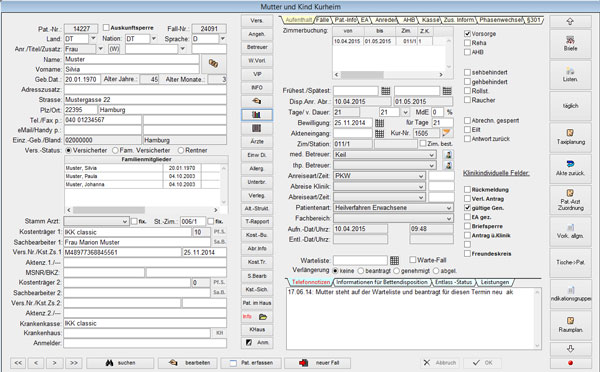
Task: Select Muster, Paula in family list
Action: pyautogui.click(x=143, y=176)
